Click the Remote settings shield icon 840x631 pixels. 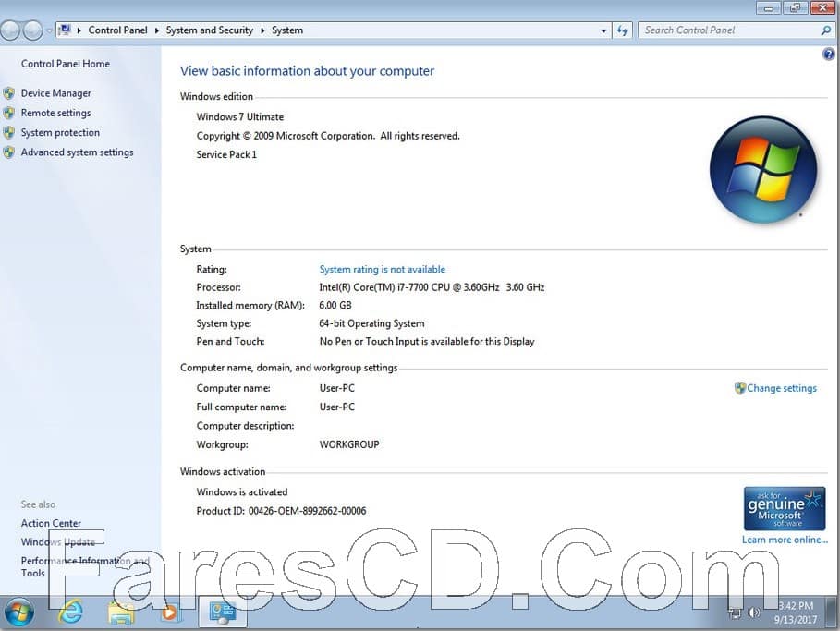pos(9,113)
